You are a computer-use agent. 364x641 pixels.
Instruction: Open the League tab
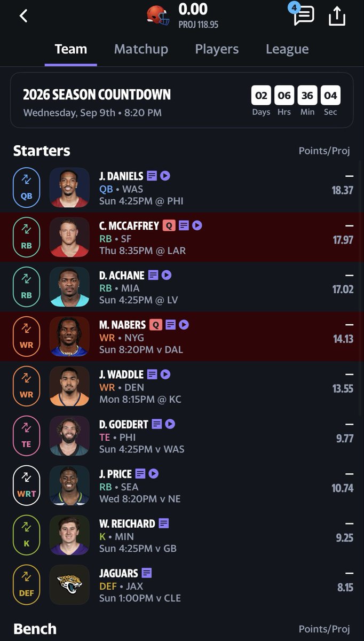click(287, 49)
